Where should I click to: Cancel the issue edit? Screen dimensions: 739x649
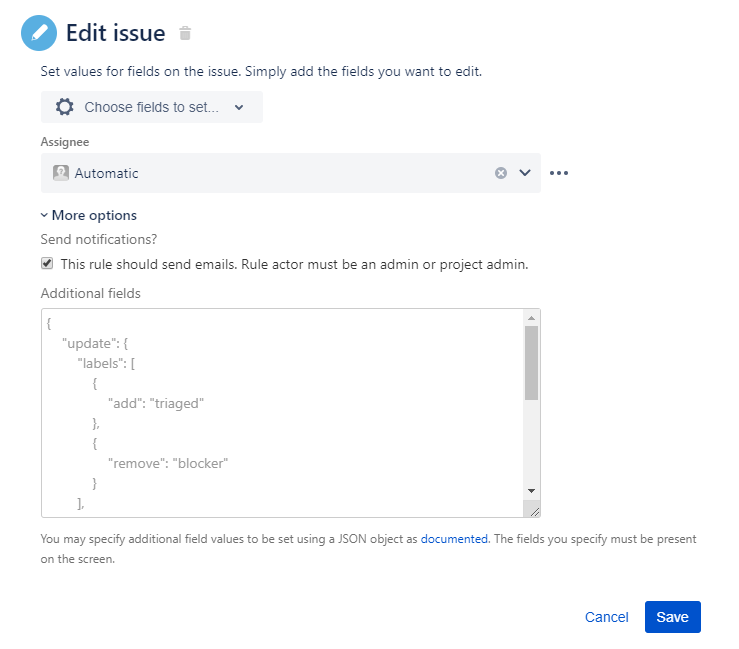(607, 617)
